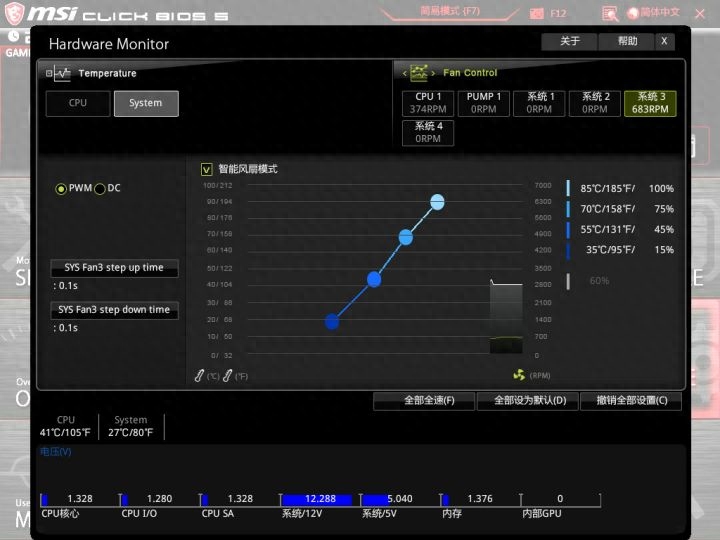
Task: Enable the smart fan mode checkbox
Action: click(207, 169)
